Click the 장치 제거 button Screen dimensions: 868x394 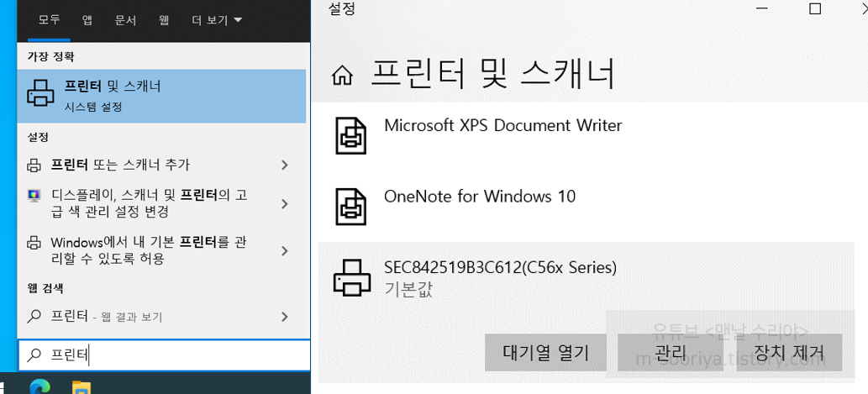tap(789, 353)
